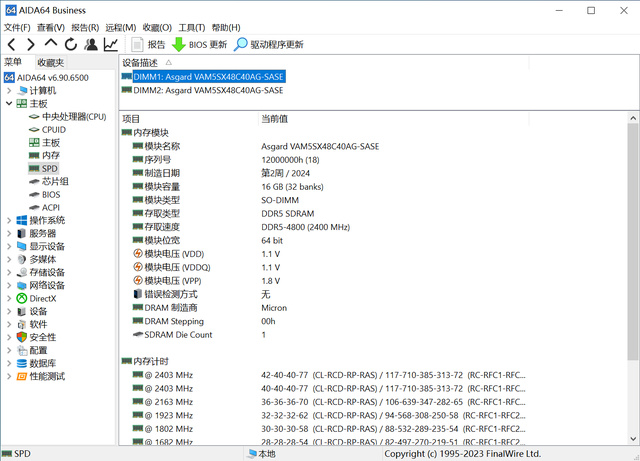The height and width of the screenshot is (461, 640).
Task: Expand the 存储设备 tree node
Action: 9,272
